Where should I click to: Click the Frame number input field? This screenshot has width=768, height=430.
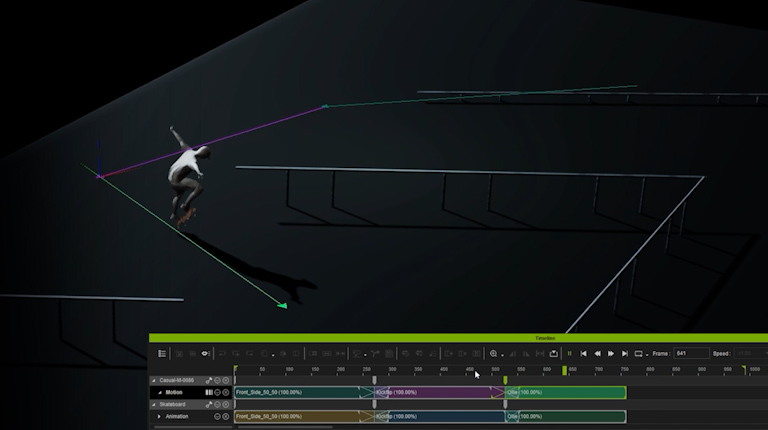(x=690, y=353)
